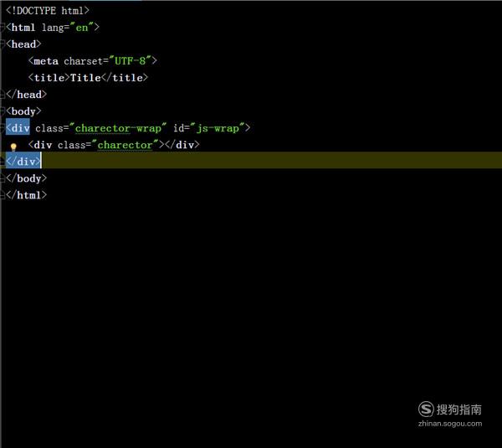Click the yellow lightbulb intention icon

[13, 147]
